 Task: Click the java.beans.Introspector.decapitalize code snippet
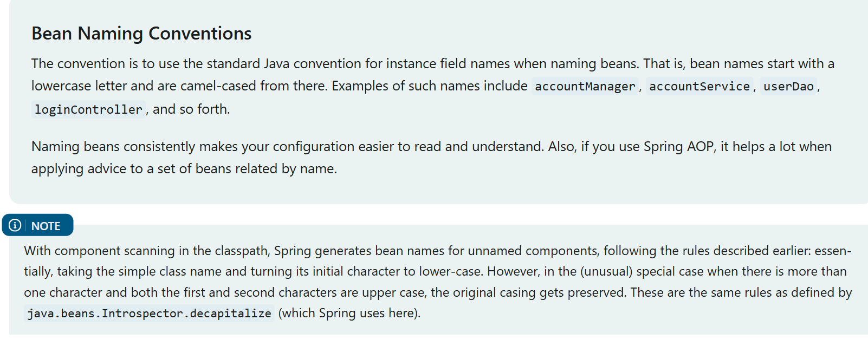point(150,314)
